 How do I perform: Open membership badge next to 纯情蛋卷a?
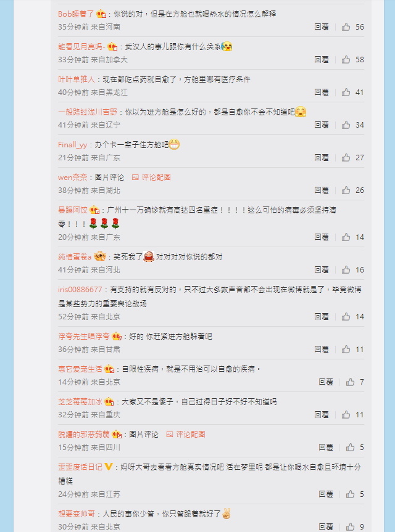tap(100, 256)
